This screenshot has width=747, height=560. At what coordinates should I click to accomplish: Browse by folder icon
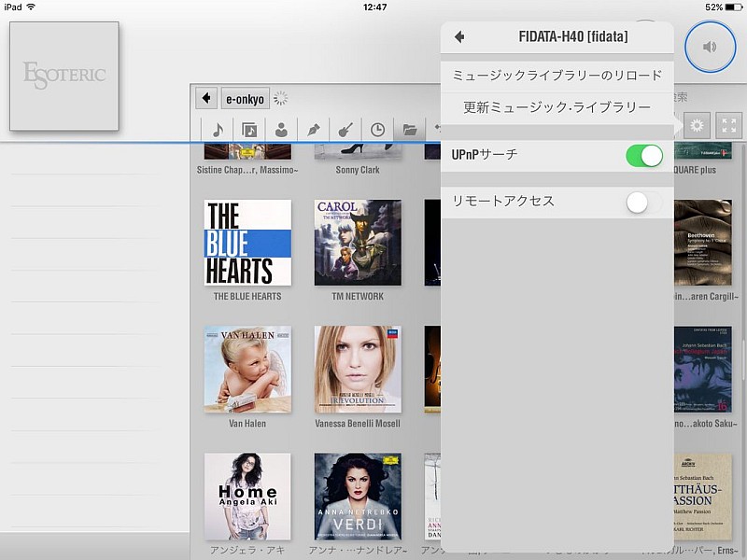pos(409,130)
